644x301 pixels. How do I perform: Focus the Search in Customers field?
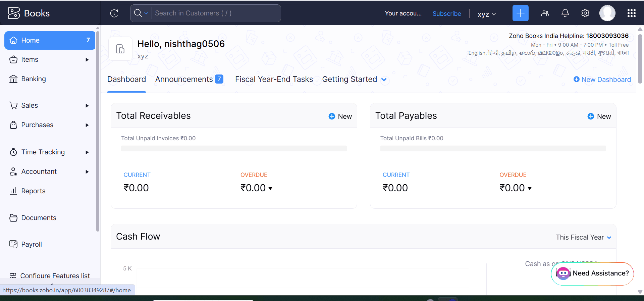(216, 13)
